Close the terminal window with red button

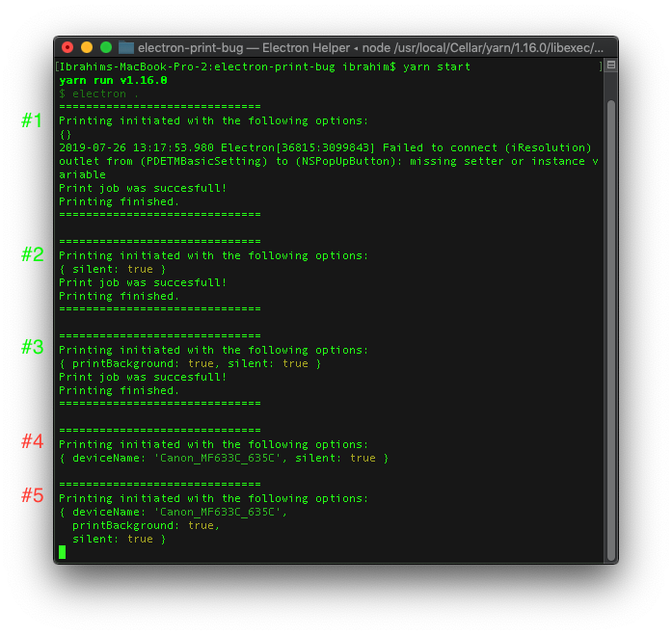click(67, 47)
